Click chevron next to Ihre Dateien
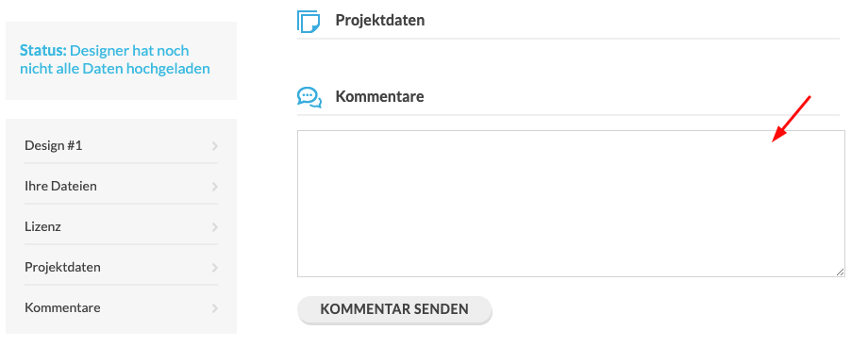 215,187
